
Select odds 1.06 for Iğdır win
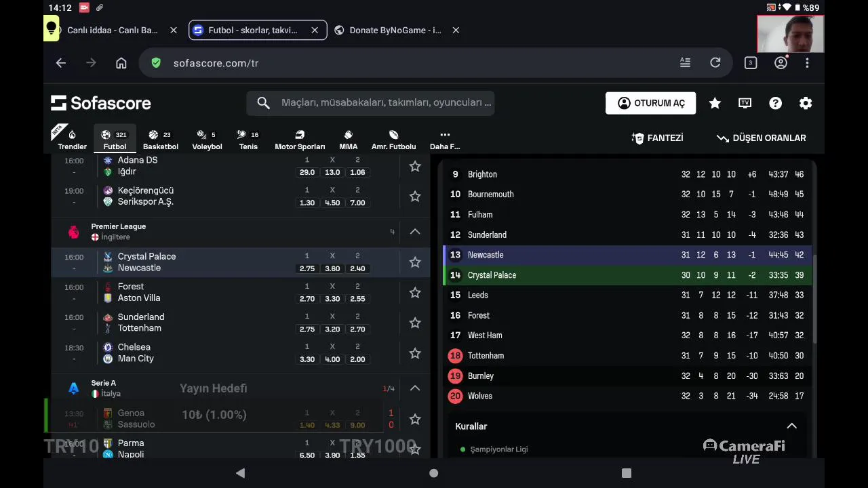click(357, 172)
